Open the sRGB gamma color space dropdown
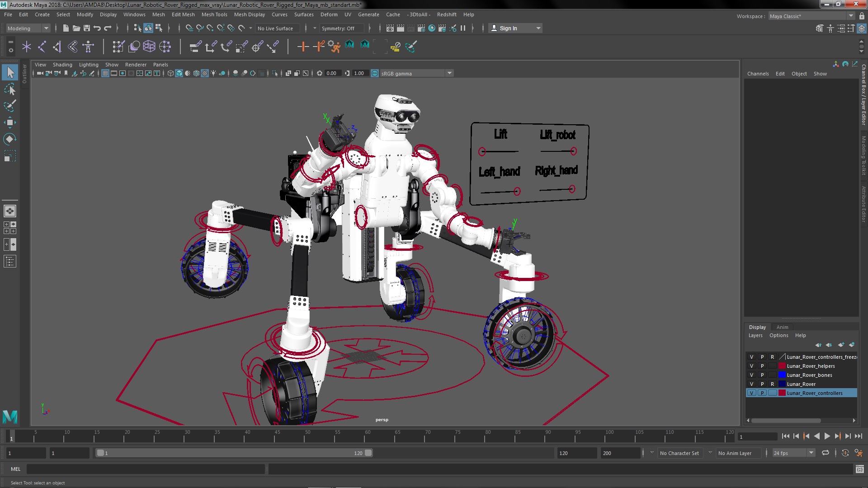The width and height of the screenshot is (868, 488). (416, 73)
